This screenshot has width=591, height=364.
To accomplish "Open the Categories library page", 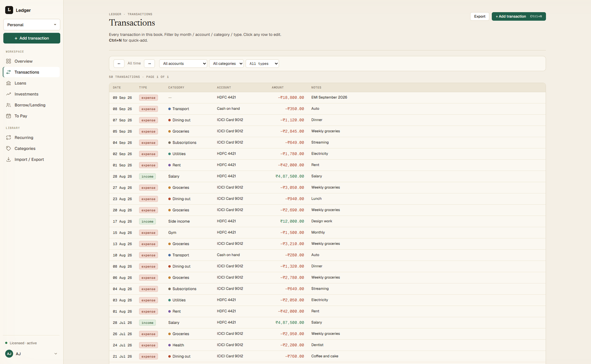I will point(32,149).
